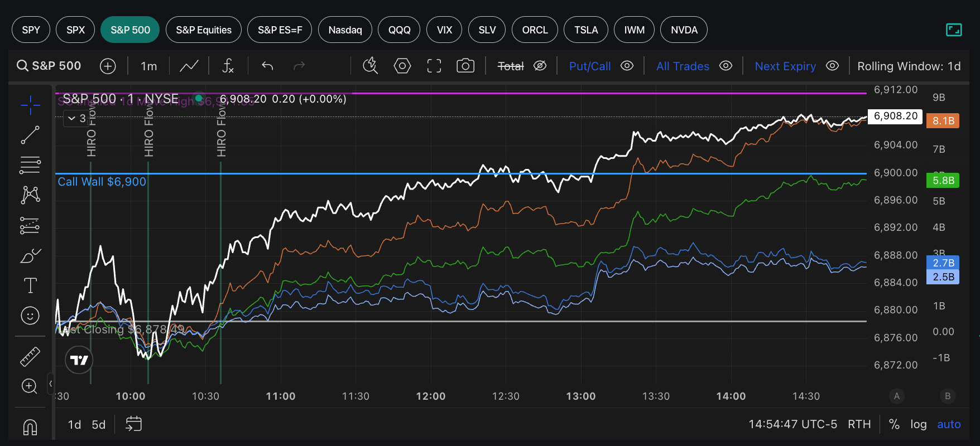This screenshot has width=980, height=446.
Task: Select the 5d time range button
Action: [x=99, y=424]
